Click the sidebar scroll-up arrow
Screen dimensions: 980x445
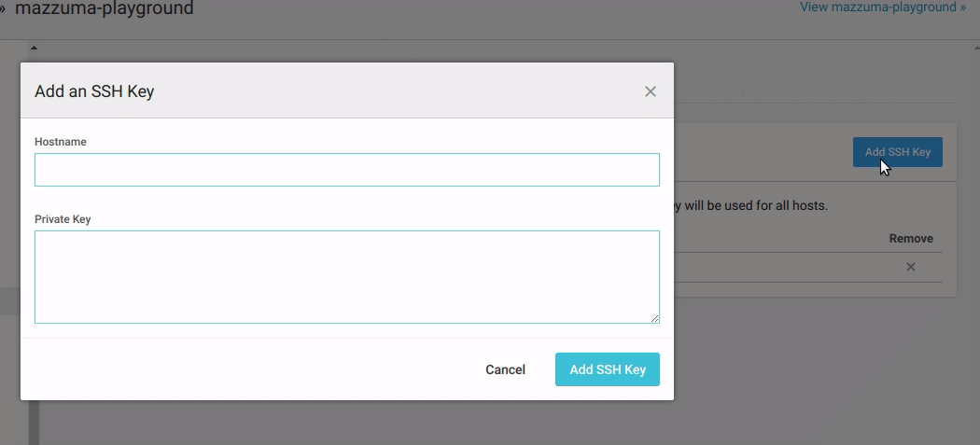point(34,47)
